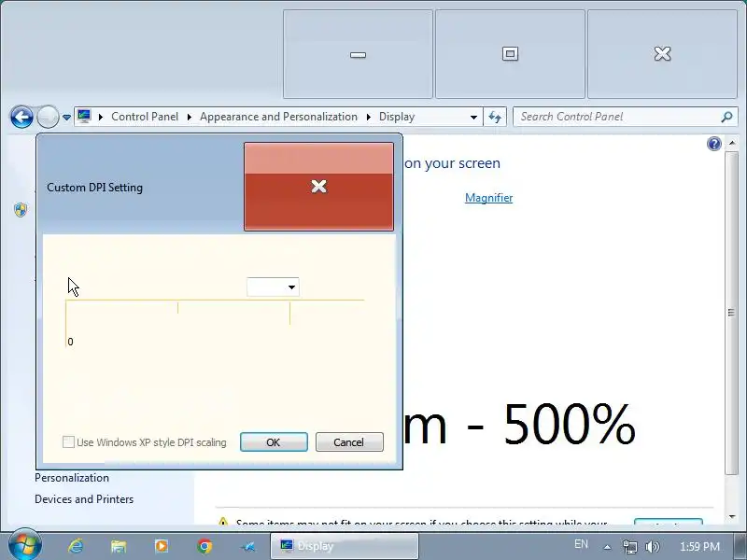747x560 pixels.
Task: Click the blue-arrow taskbar icon after Chrome
Action: point(247,547)
